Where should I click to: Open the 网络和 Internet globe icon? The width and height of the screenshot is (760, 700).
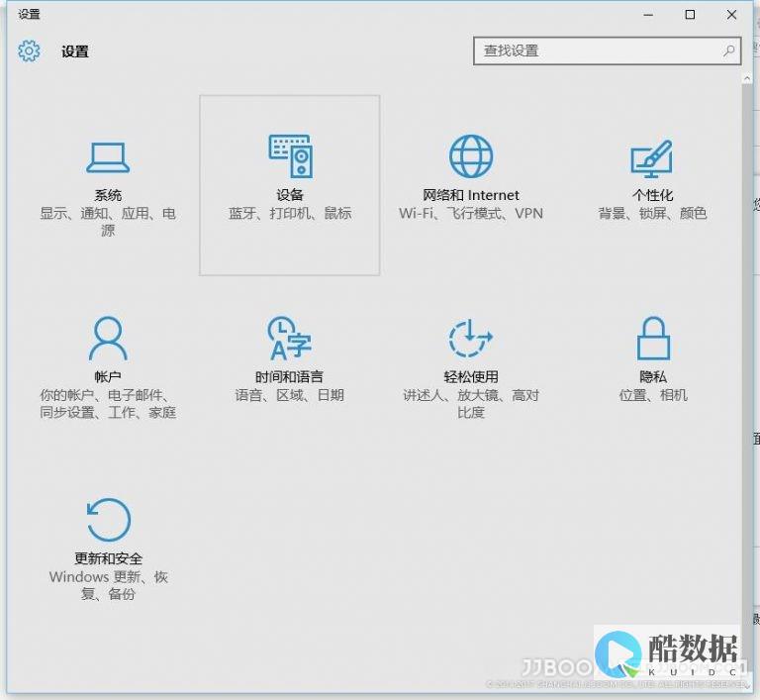471,156
